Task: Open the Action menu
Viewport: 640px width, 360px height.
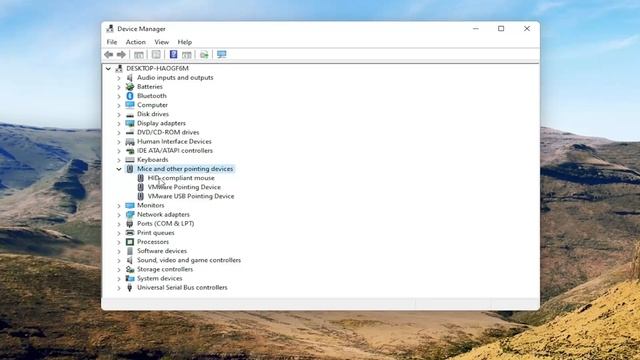Action: coord(136,42)
